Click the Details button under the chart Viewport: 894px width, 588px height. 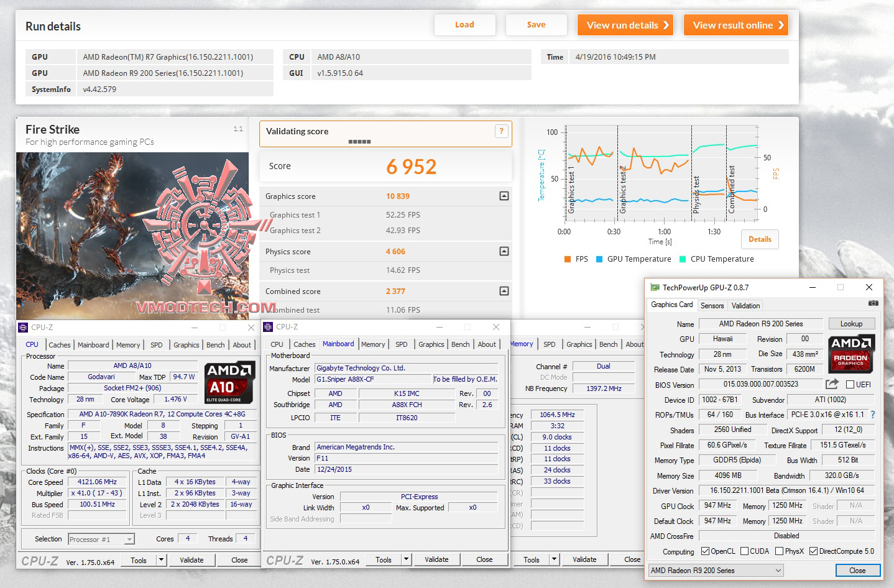click(760, 239)
